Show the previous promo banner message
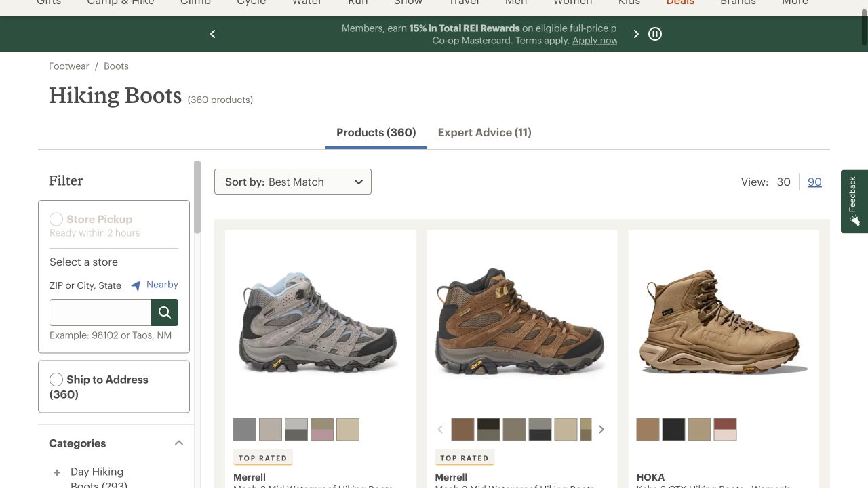The width and height of the screenshot is (868, 488). tap(212, 34)
